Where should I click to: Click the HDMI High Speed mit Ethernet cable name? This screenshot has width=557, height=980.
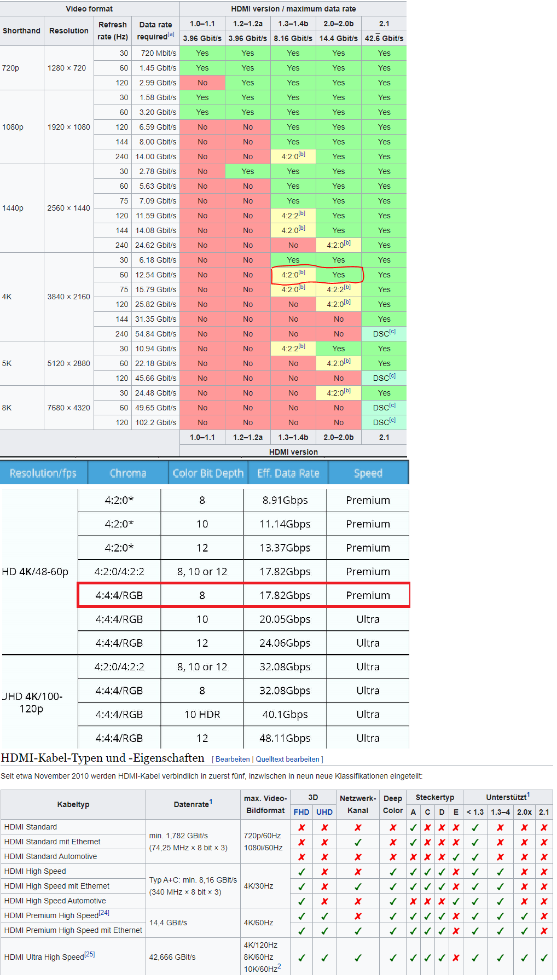pos(57,886)
